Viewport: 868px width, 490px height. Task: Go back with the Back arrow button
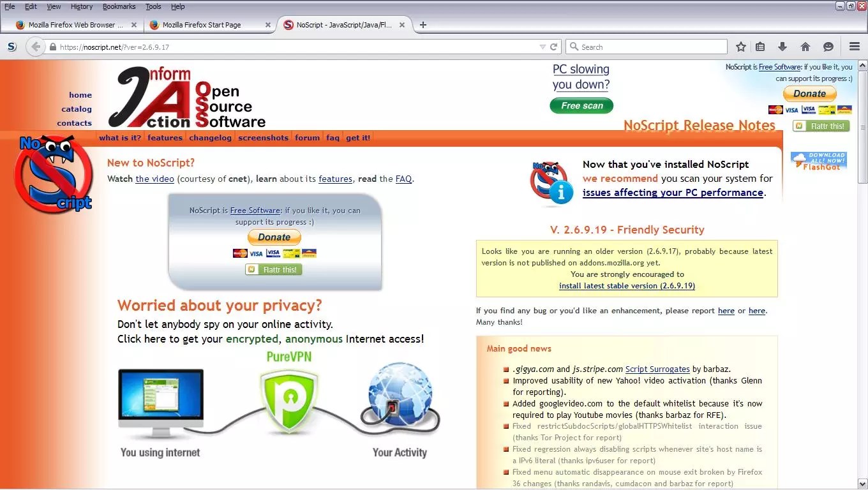click(36, 47)
